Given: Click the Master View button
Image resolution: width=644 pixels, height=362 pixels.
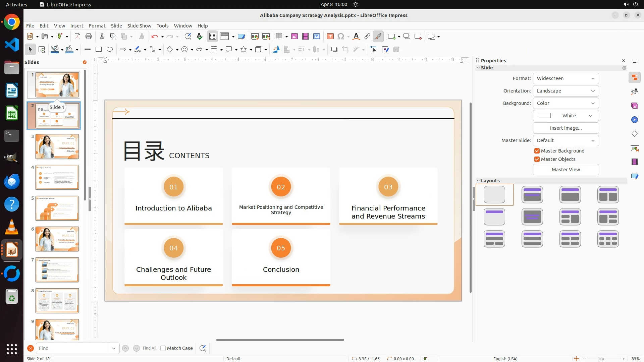Looking at the screenshot, I should (x=566, y=170).
